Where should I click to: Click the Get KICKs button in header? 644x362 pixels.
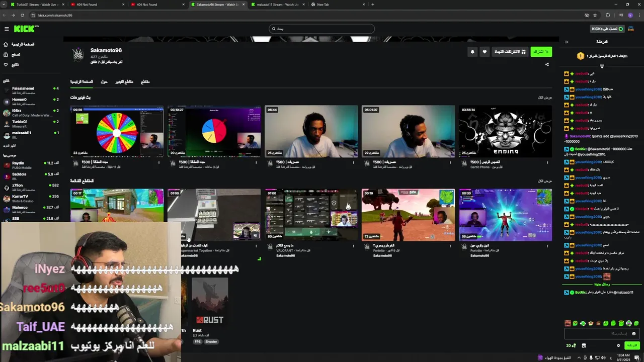tap(607, 29)
